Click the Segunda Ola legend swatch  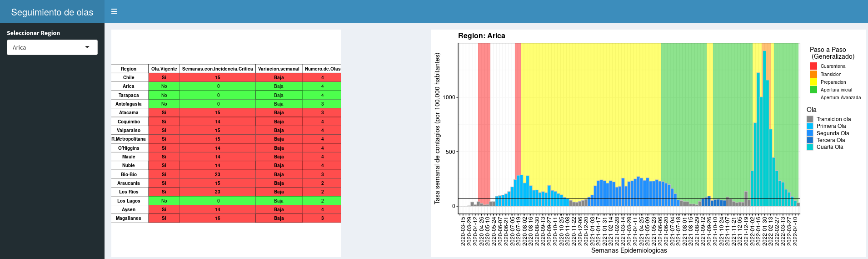[x=810, y=133]
